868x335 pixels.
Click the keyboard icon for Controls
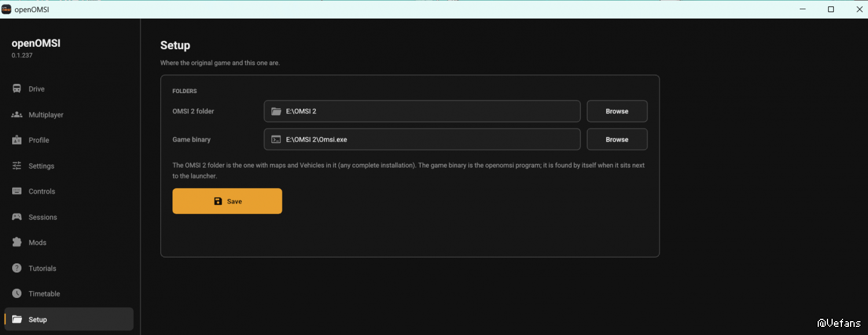pyautogui.click(x=17, y=192)
